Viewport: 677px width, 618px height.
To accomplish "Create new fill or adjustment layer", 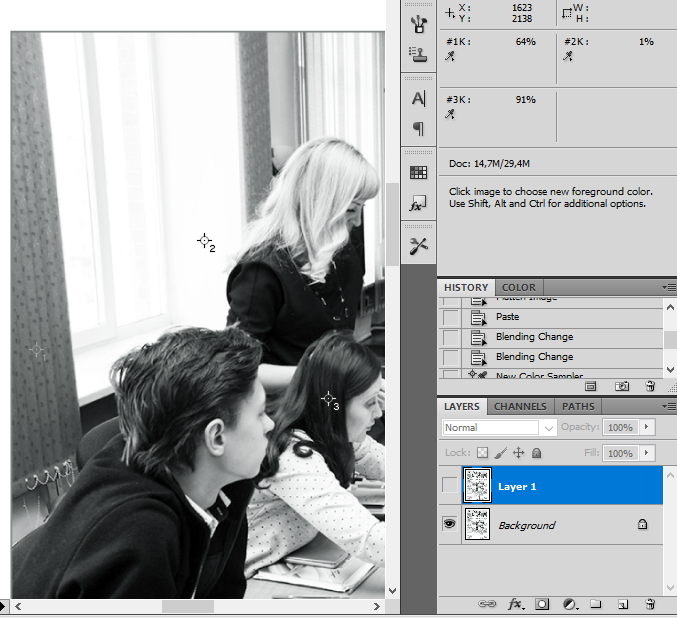I will (x=570, y=604).
